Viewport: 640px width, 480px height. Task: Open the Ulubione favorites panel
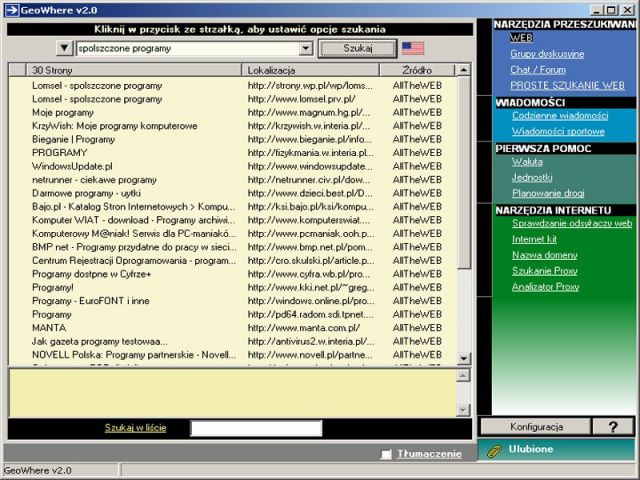556,449
